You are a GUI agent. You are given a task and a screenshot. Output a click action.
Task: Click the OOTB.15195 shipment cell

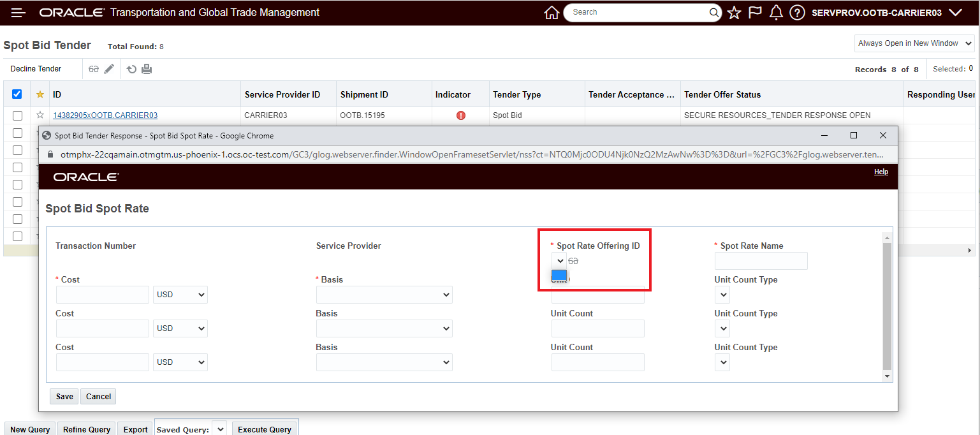(363, 115)
